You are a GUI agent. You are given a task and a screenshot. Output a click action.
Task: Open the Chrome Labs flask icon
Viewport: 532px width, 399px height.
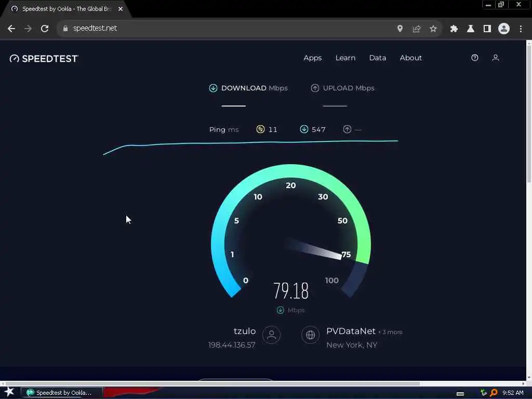[x=471, y=29]
